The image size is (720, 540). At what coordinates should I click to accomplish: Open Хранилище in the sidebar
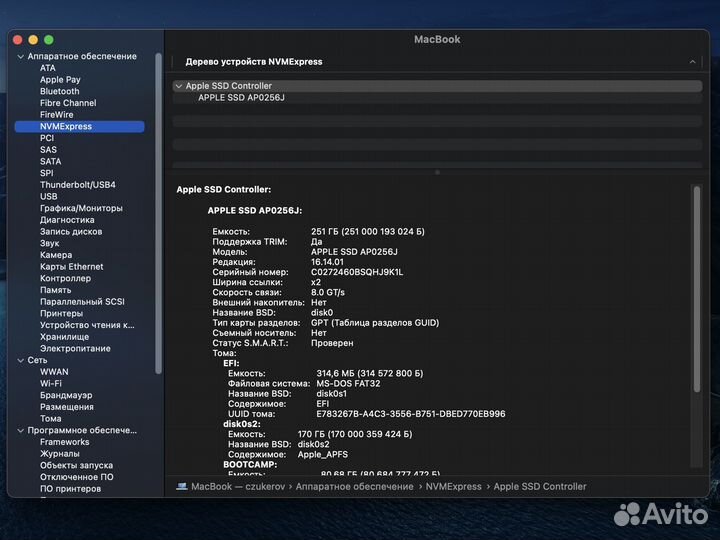pyautogui.click(x=64, y=337)
